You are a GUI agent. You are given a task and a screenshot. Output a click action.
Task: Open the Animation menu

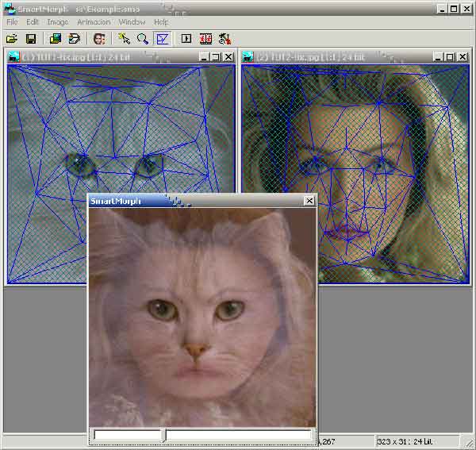tap(94, 22)
